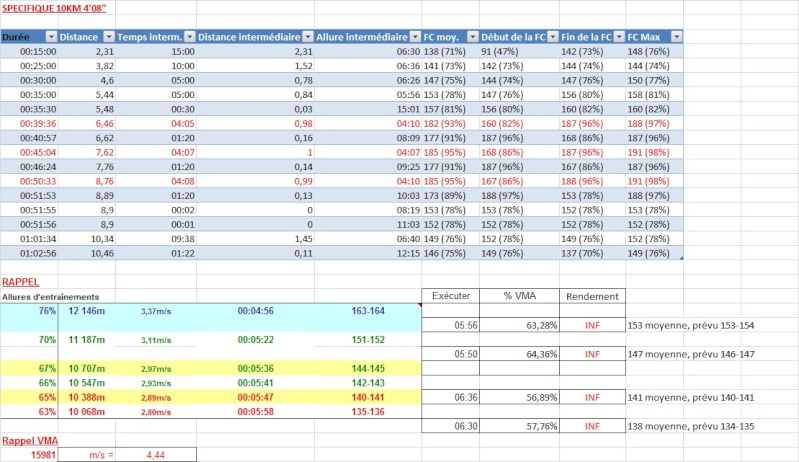Select the yellow 65% cell
799x462 pixels.
(30, 397)
